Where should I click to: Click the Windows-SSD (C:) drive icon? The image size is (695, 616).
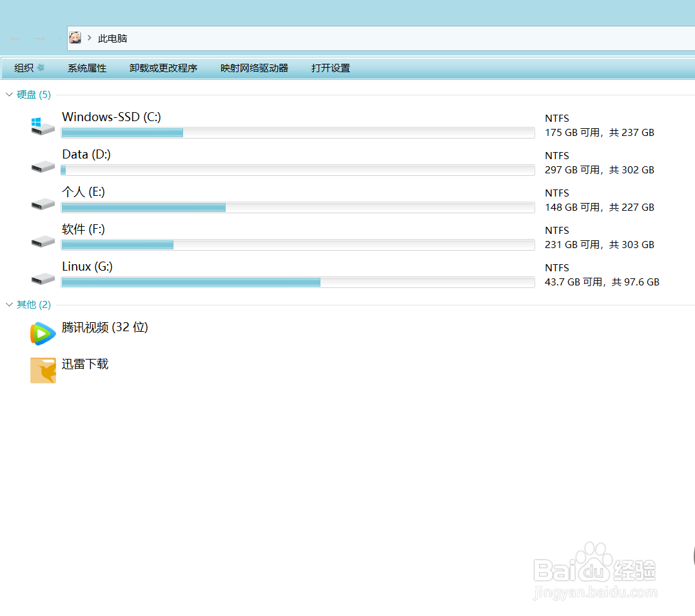tap(43, 126)
